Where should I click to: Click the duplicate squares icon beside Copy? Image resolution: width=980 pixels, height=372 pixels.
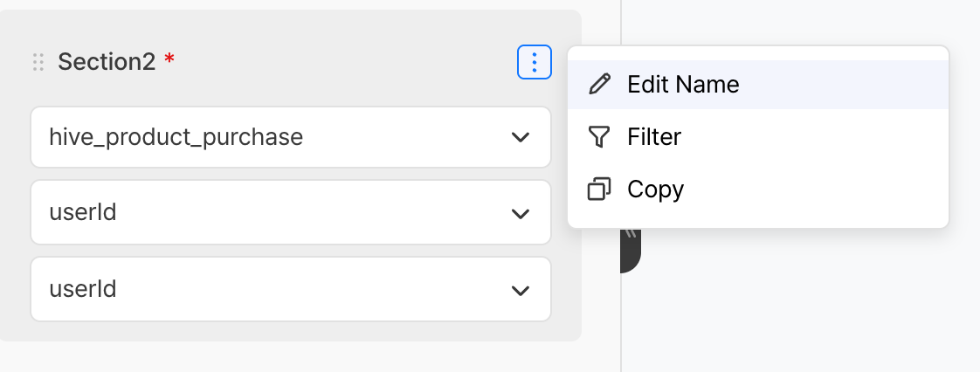click(x=599, y=189)
